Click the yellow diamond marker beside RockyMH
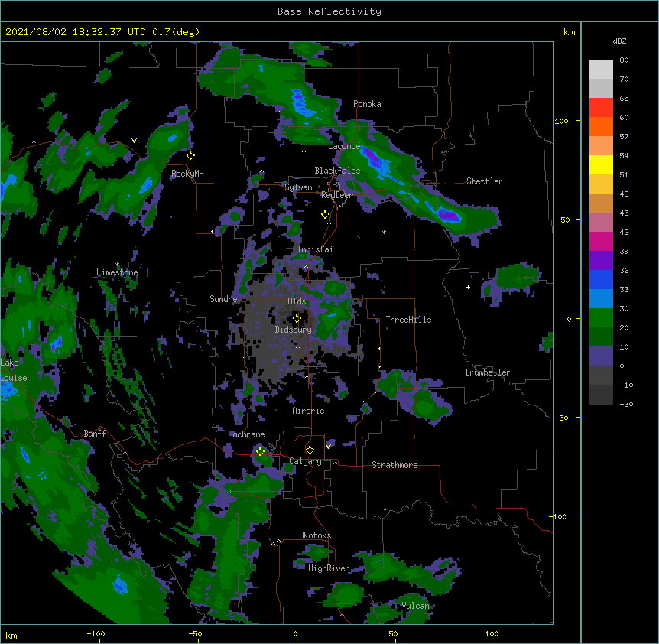 [191, 156]
